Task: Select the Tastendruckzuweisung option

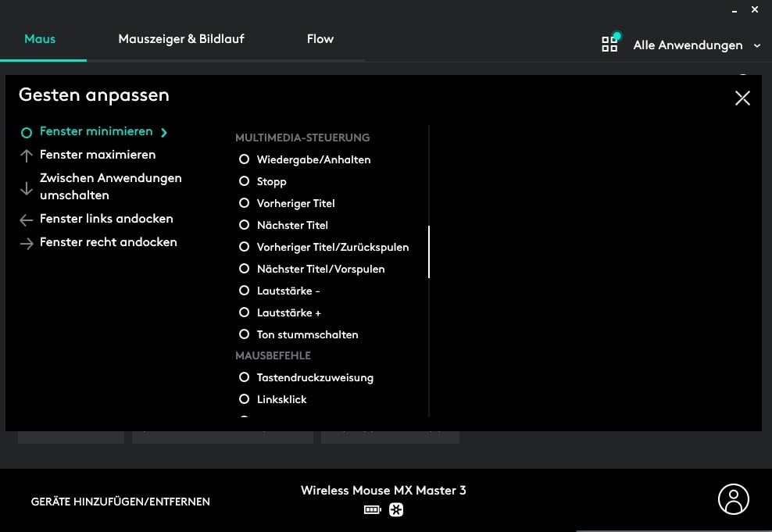Action: pyautogui.click(x=306, y=377)
